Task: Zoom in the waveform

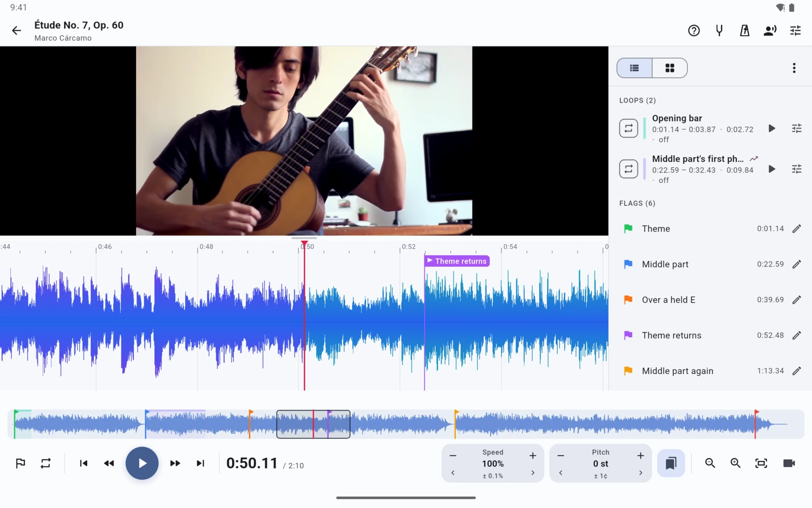Action: click(x=735, y=463)
